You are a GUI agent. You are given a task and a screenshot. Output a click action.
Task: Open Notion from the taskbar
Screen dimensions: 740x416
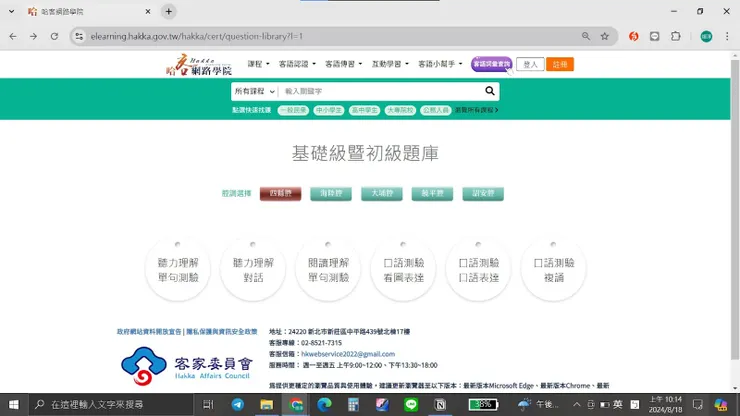440,405
